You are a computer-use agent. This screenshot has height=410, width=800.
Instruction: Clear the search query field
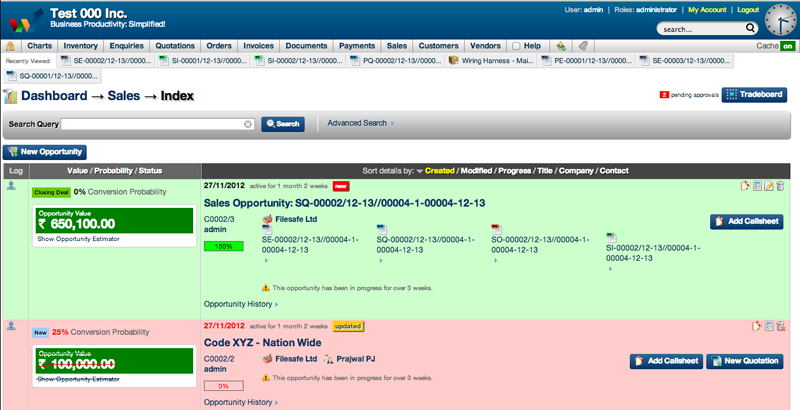[x=249, y=124]
